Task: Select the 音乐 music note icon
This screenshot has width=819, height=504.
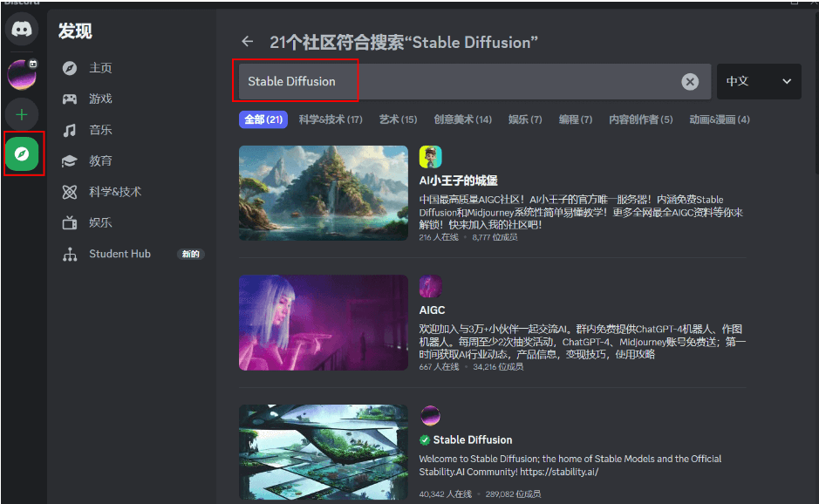Action: [70, 130]
